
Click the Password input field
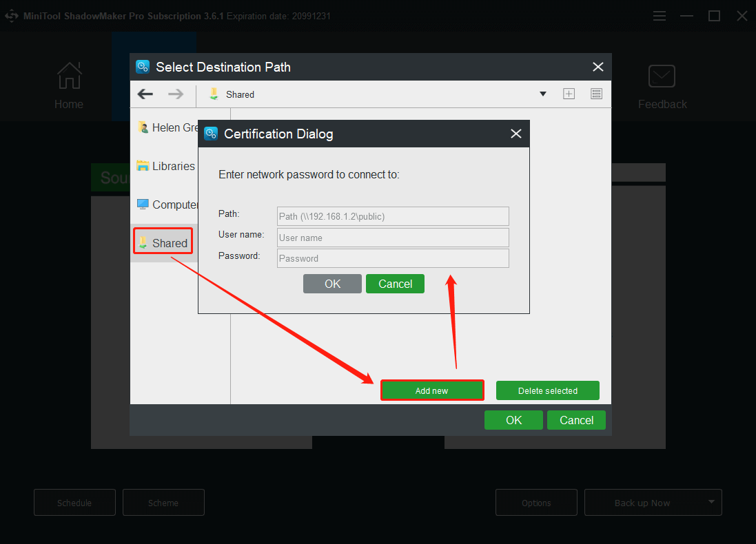tap(393, 258)
